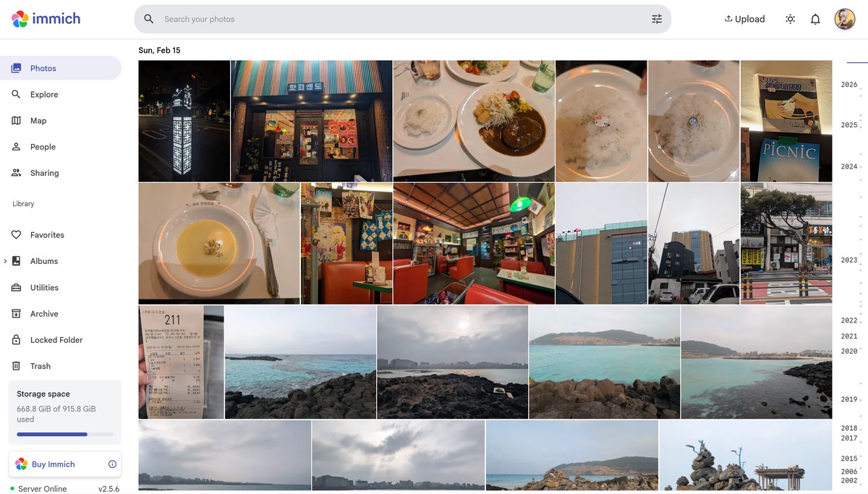Click the Buy Immich button
This screenshot has width=868, height=494.
53,464
